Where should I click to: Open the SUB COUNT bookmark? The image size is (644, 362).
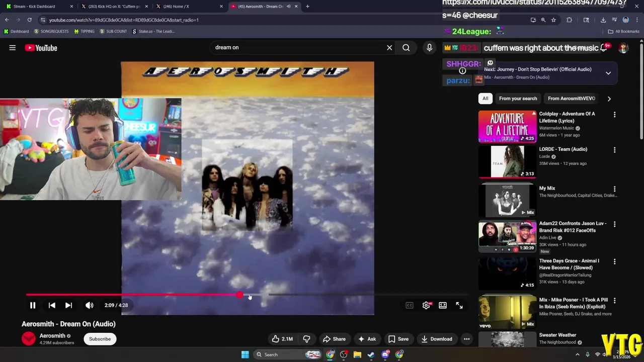(113, 31)
